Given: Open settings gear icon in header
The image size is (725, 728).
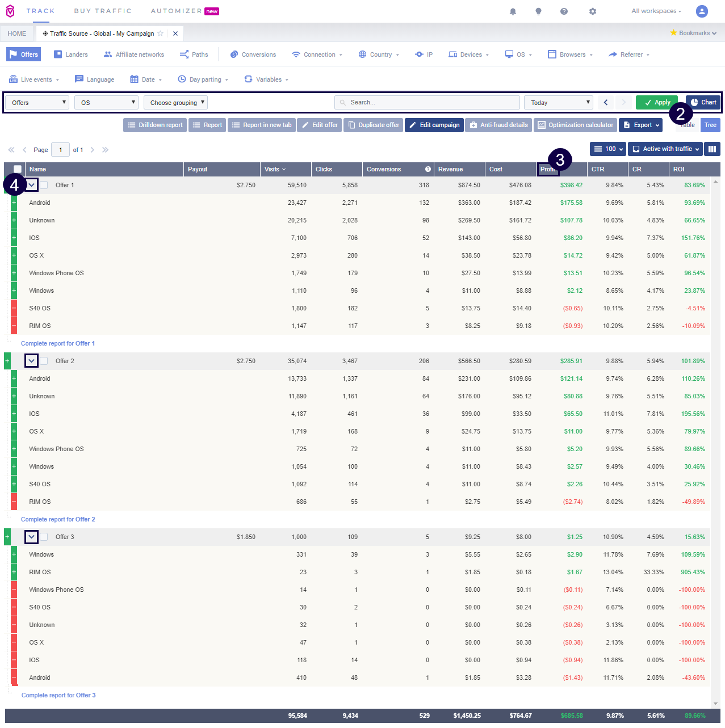Looking at the screenshot, I should tap(593, 11).
